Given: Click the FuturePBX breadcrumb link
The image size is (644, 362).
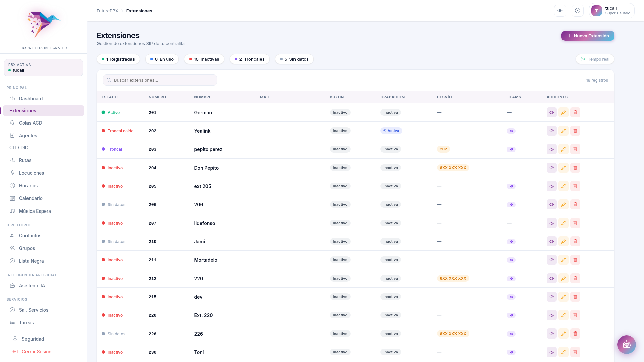Looking at the screenshot, I should tap(107, 11).
